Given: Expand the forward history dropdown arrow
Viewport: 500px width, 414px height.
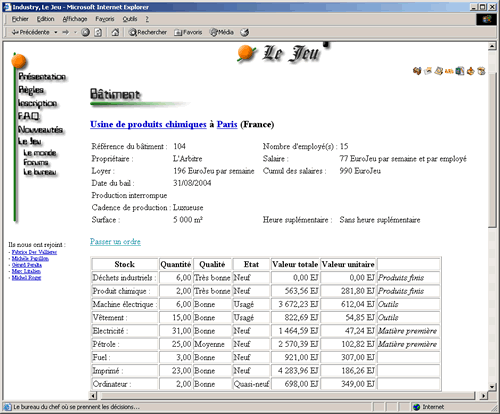Looking at the screenshot, I should point(75,32).
